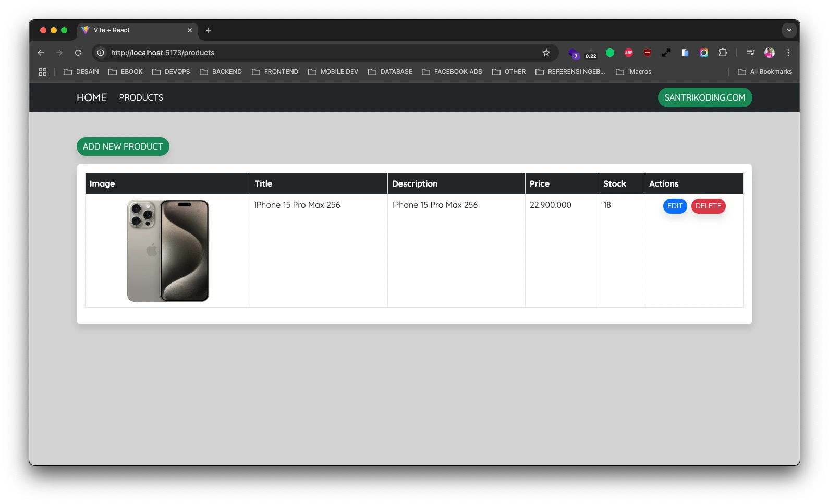This screenshot has width=829, height=504.
Task: Open the Chrome profile avatar
Action: click(770, 53)
